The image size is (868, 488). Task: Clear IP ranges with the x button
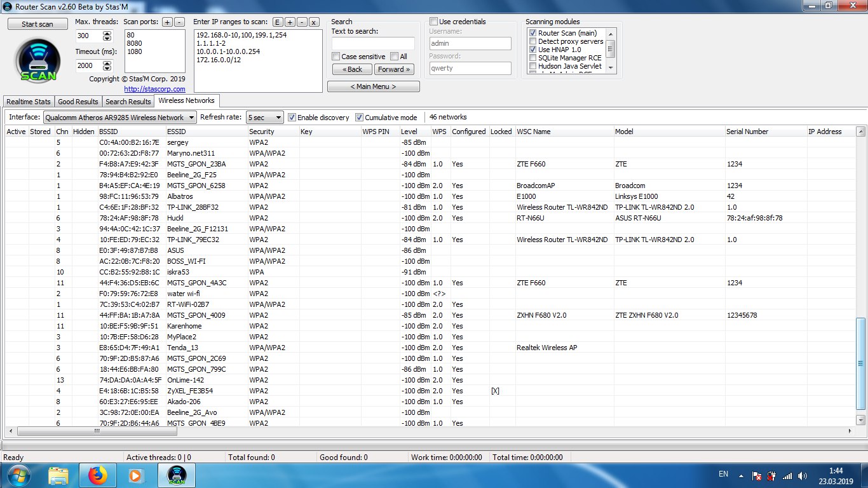313,22
